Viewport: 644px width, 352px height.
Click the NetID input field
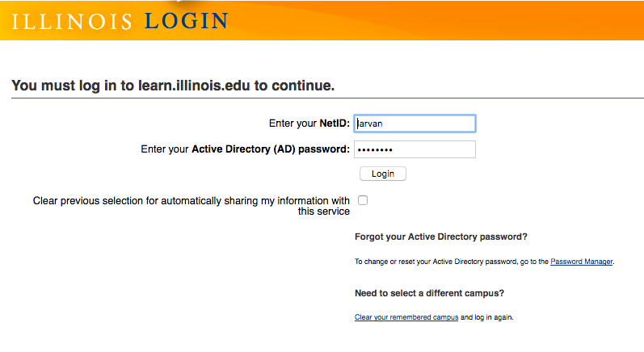(415, 124)
